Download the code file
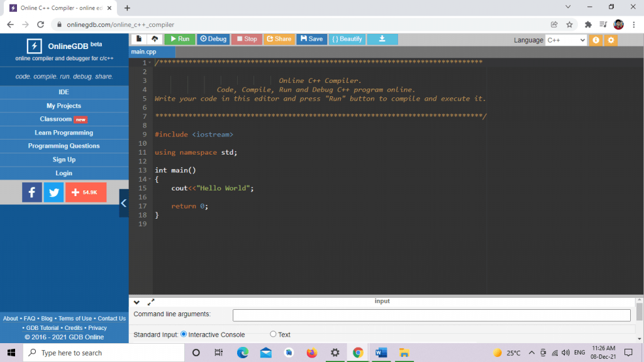This screenshot has height=362, width=644. tap(382, 39)
